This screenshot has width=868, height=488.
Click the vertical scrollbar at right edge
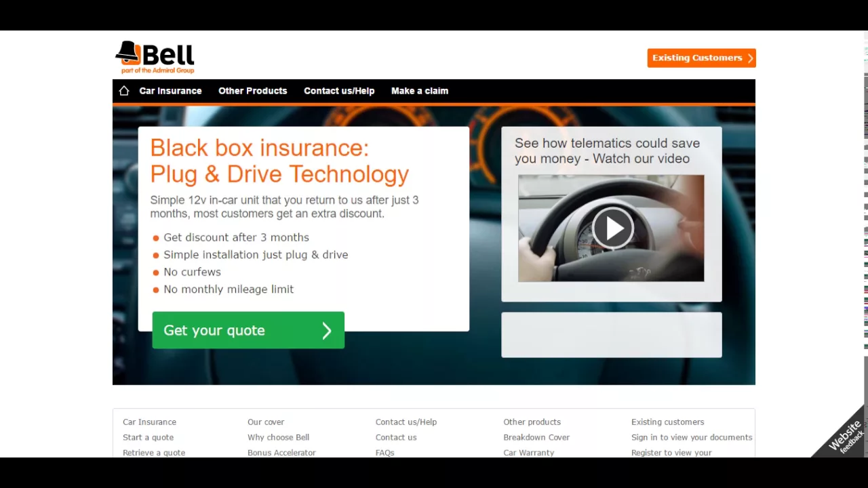pyautogui.click(x=865, y=244)
